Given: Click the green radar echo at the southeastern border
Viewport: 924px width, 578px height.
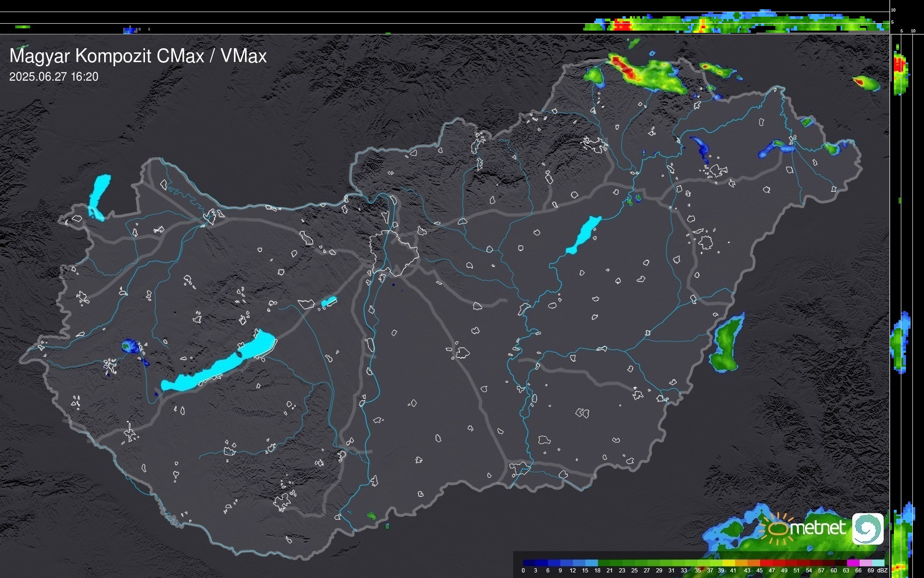Looking at the screenshot, I should click(x=726, y=343).
